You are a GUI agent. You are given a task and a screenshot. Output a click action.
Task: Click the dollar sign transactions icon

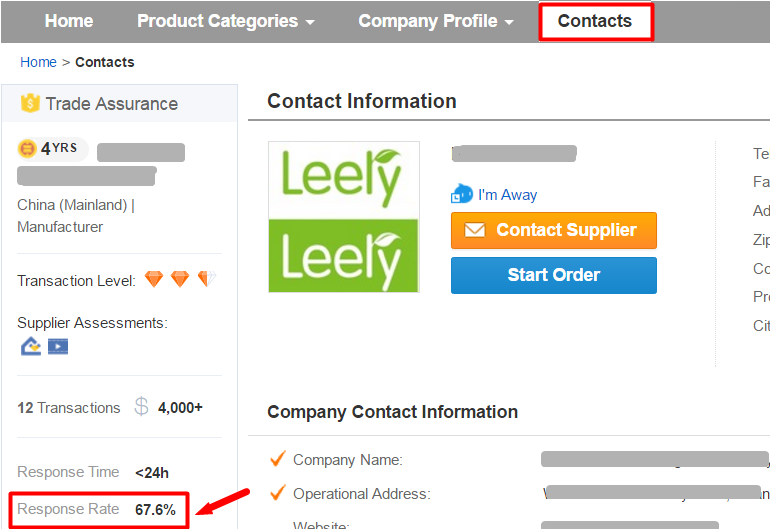(x=141, y=407)
